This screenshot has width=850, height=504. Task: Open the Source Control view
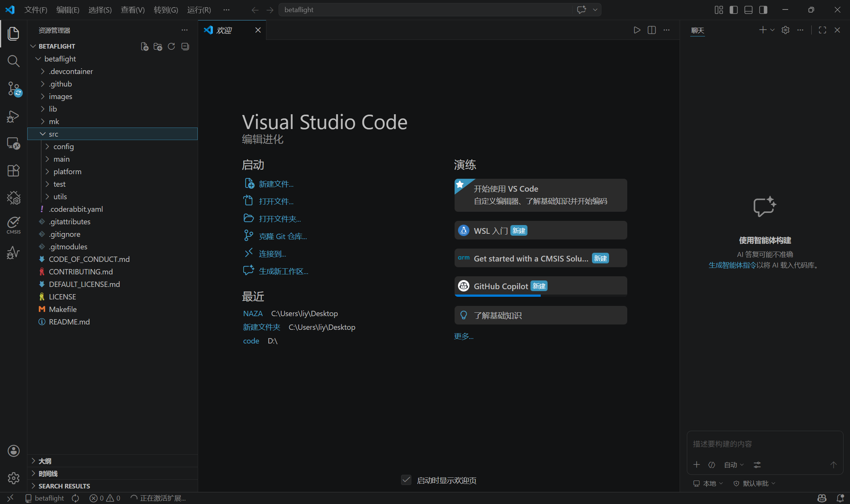click(14, 88)
